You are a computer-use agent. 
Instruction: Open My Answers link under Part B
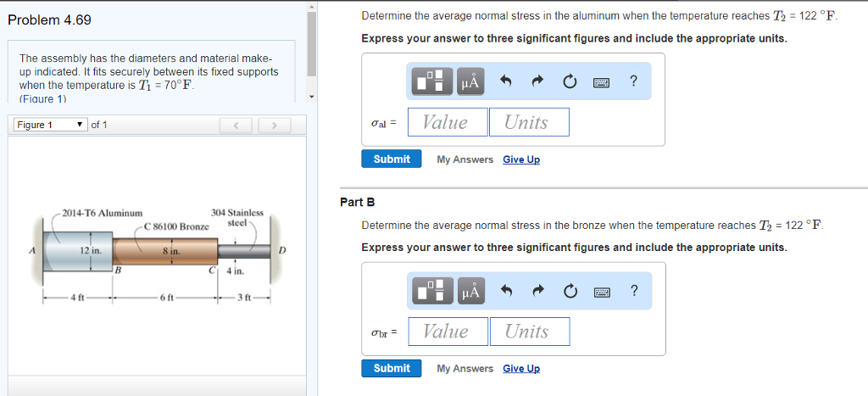coord(465,369)
